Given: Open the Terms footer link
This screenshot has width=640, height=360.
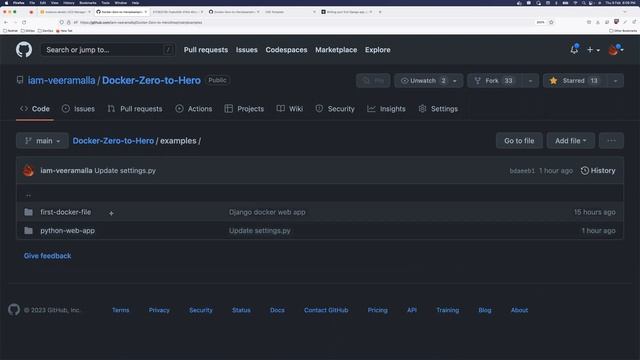Looking at the screenshot, I should [x=120, y=310].
